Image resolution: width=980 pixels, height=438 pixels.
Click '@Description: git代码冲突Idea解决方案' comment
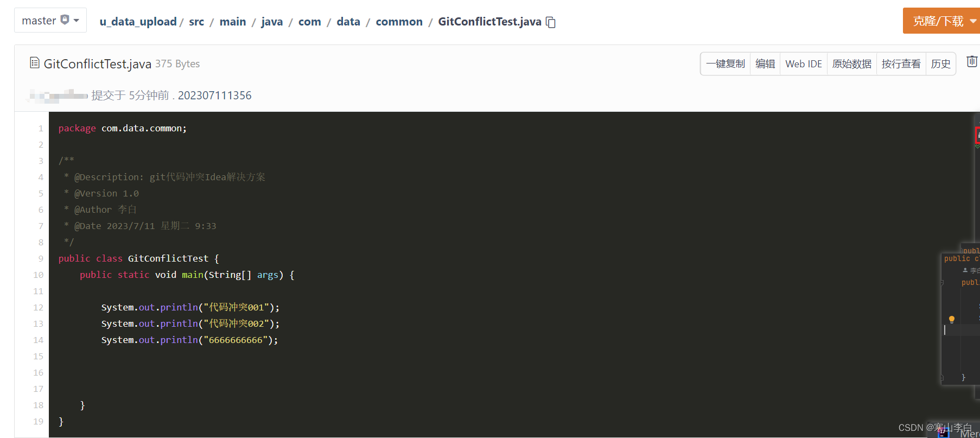pos(170,177)
